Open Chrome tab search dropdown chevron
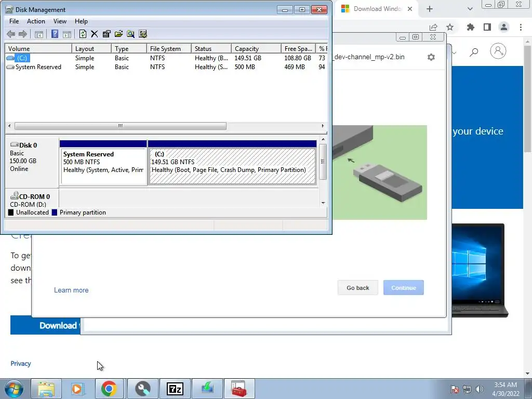532x399 pixels. click(470, 9)
